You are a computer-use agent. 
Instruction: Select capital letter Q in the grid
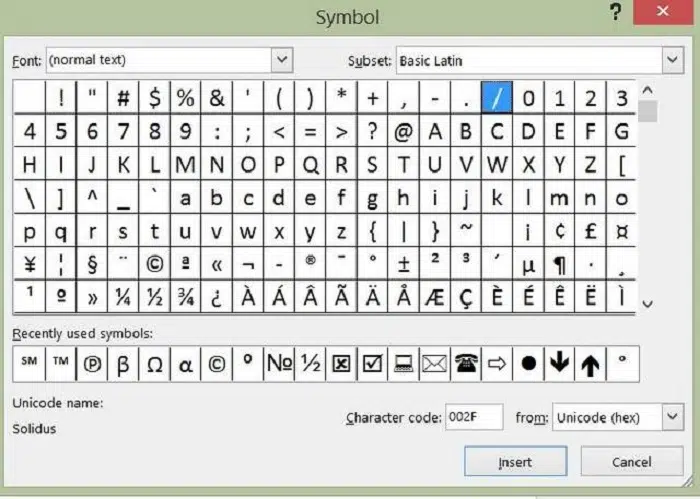tap(311, 165)
